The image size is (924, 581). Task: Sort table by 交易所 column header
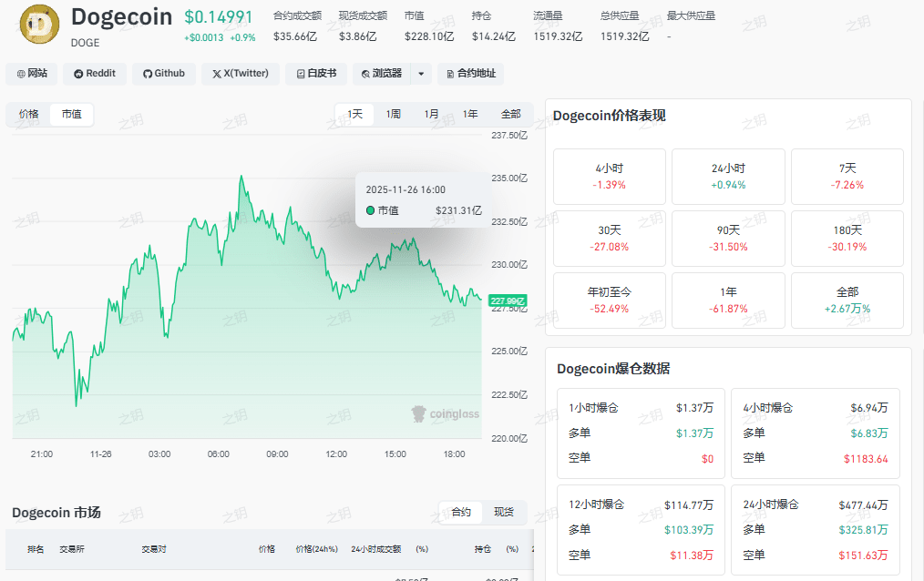pyautogui.click(x=72, y=549)
